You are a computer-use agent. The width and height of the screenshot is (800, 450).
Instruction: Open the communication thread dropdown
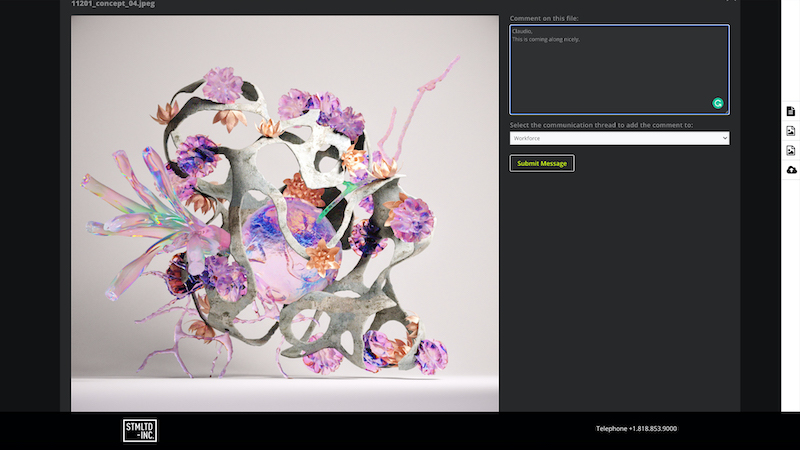tap(619, 138)
